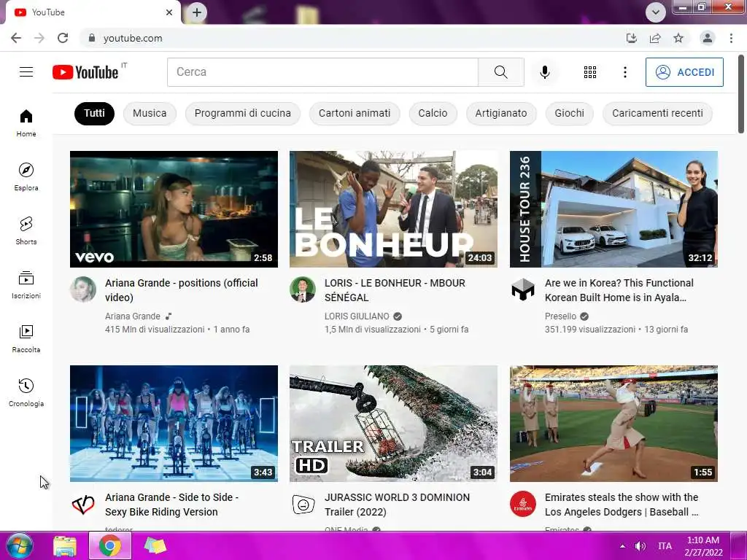747x560 pixels.
Task: Open Presello channel name link
Action: (560, 316)
